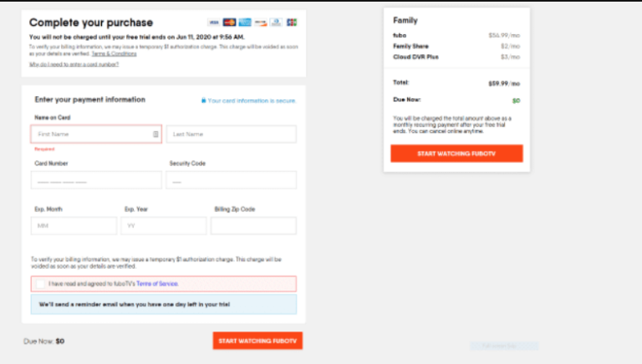Click the American Express card icon
This screenshot has height=364, width=642.
coord(245,23)
